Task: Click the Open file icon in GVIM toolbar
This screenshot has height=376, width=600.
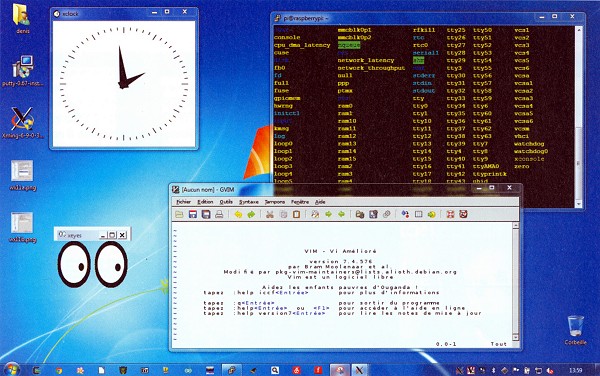Action: coord(179,214)
